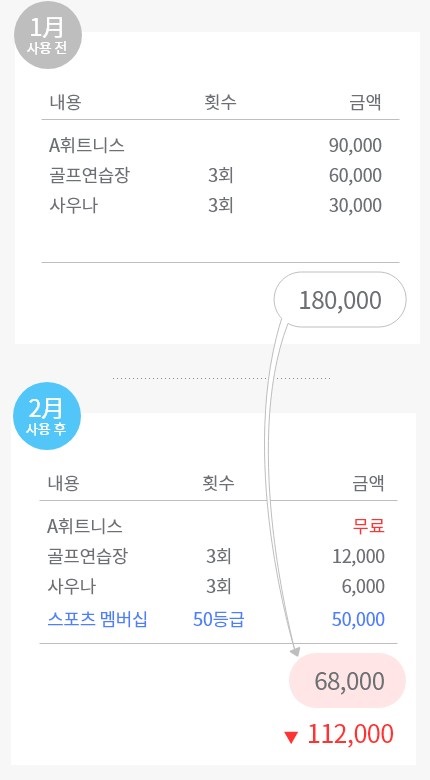
Task: Click February 골프연습장 amount 12,000
Action: pyautogui.click(x=358, y=556)
